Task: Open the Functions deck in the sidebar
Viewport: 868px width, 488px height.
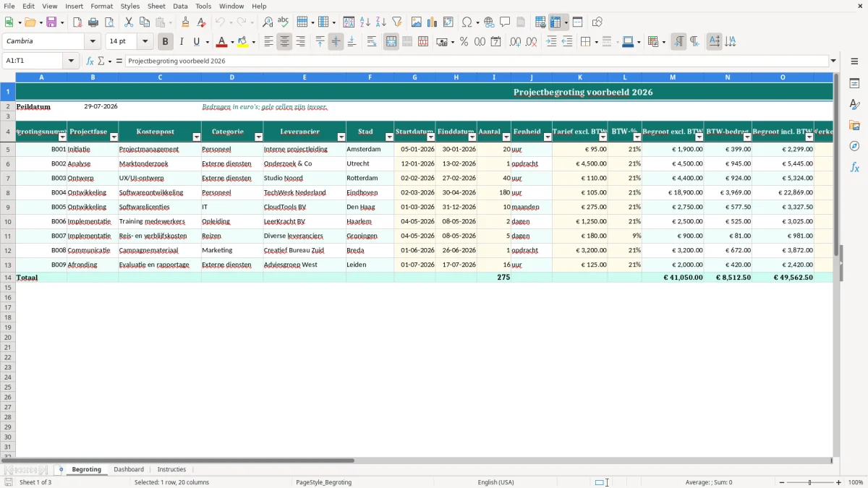Action: (x=854, y=168)
